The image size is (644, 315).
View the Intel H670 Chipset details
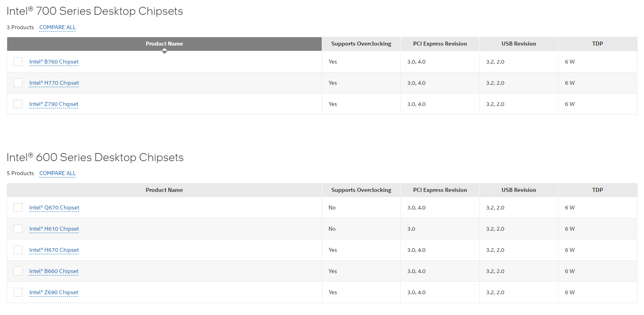54,250
